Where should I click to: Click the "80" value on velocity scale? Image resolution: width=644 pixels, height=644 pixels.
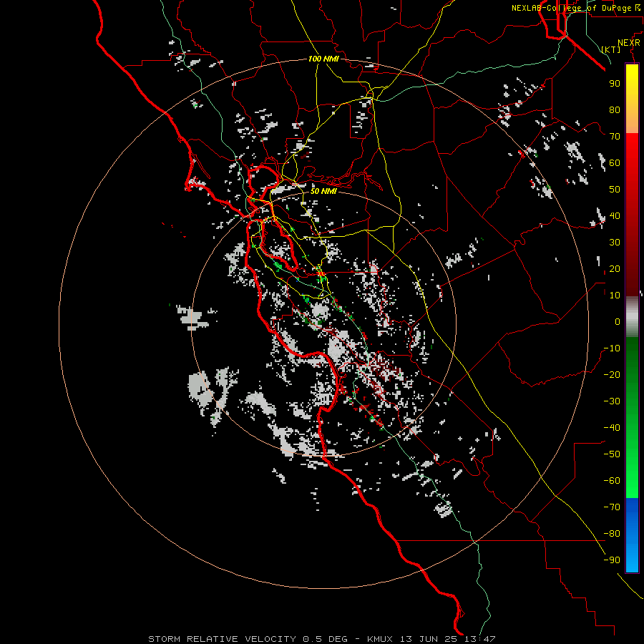click(x=615, y=109)
